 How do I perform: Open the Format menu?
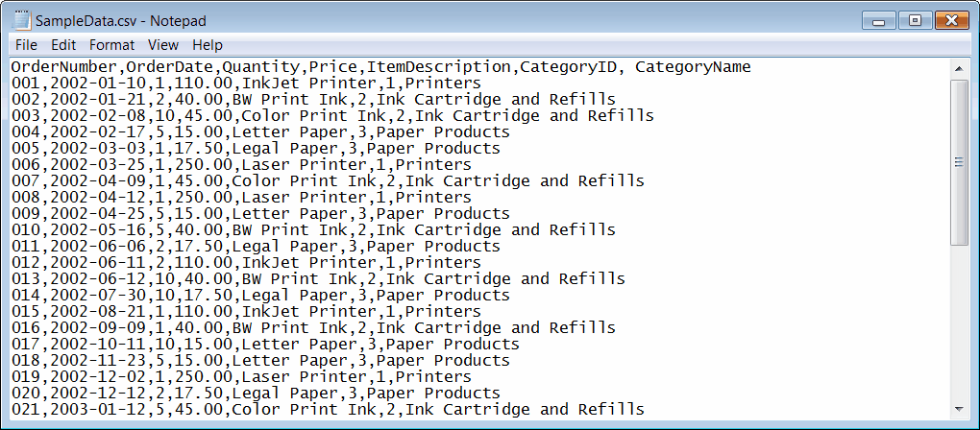coord(111,45)
